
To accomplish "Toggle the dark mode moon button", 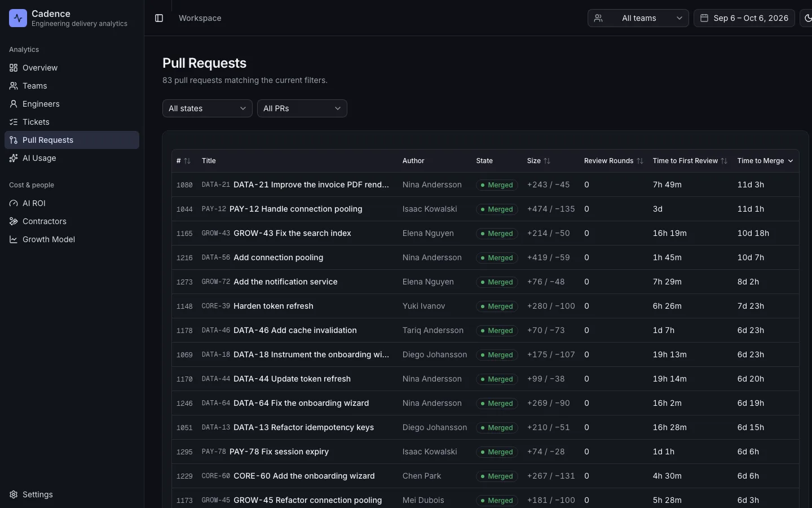I will coord(806,18).
